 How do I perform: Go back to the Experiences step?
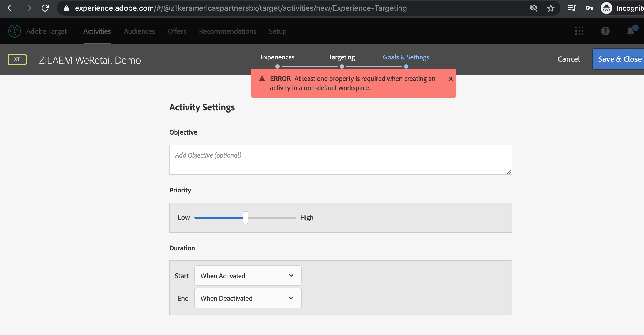click(277, 57)
